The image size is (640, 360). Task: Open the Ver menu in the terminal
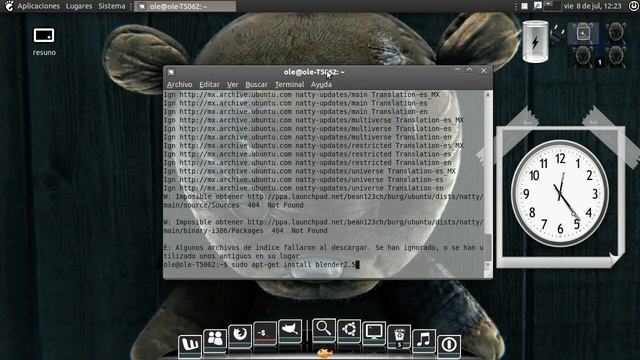tap(232, 84)
